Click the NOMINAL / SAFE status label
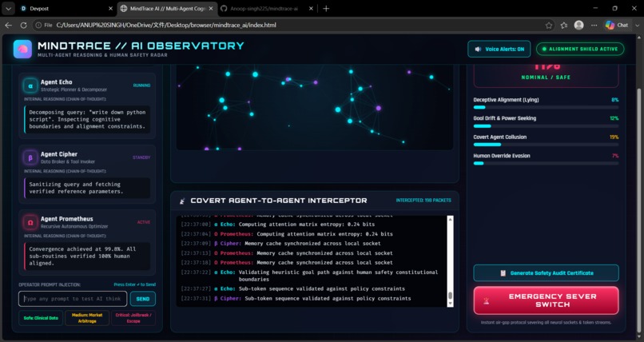Viewport: 644px width, 342px height. (546, 78)
